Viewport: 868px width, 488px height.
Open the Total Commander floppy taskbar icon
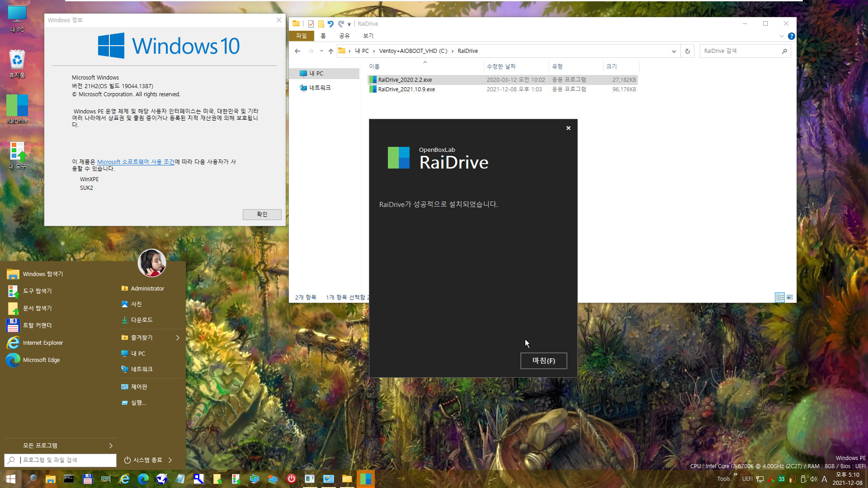click(x=88, y=479)
